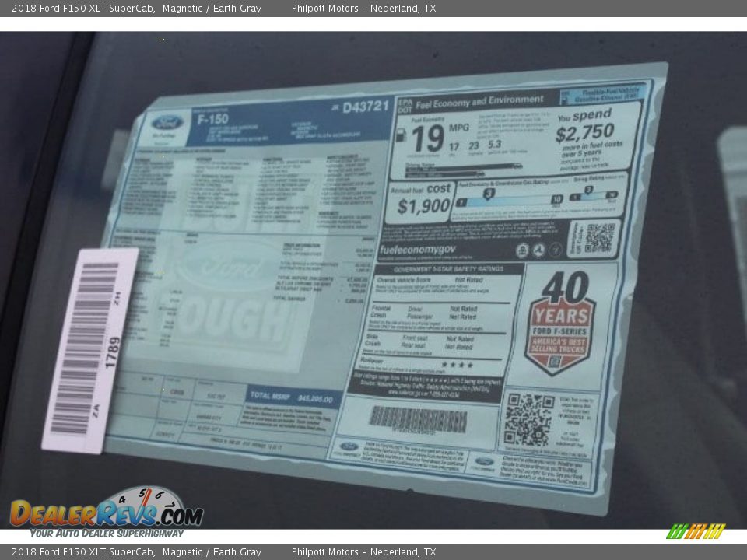Click the white barcode tag numbered 1789
This screenshot has height=560, width=747.
tap(89, 350)
